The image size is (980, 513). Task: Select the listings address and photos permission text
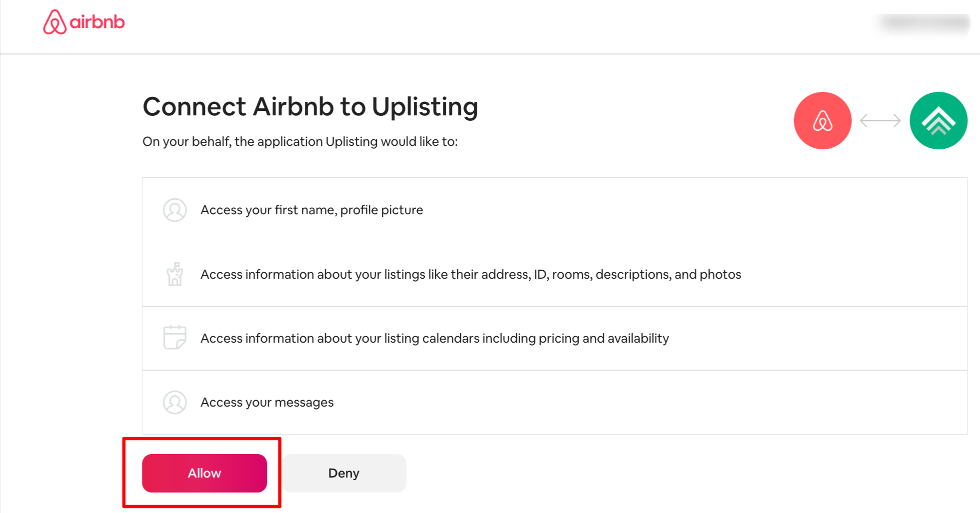tap(470, 274)
